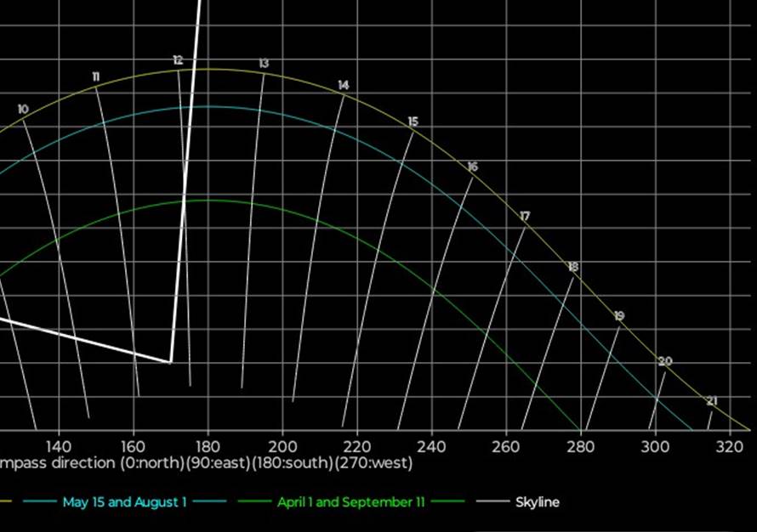Click the hour 10 label at left
This screenshot has height=532, width=757.
[22, 109]
